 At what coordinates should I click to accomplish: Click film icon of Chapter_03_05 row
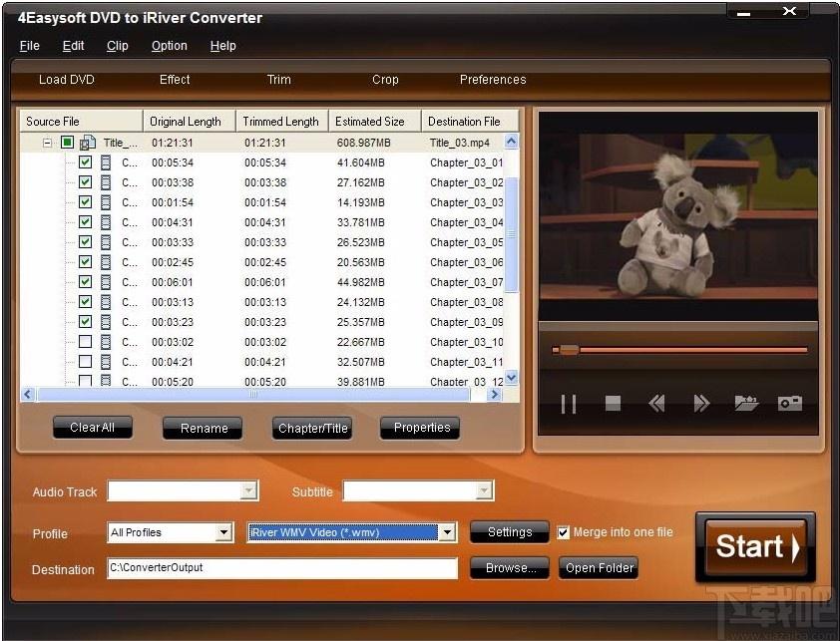coord(106,242)
